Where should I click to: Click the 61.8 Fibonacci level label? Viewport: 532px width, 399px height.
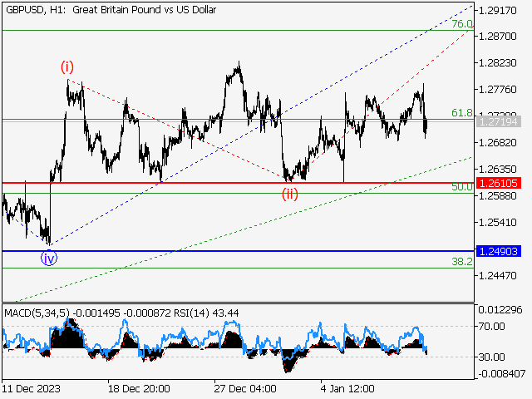(x=462, y=113)
